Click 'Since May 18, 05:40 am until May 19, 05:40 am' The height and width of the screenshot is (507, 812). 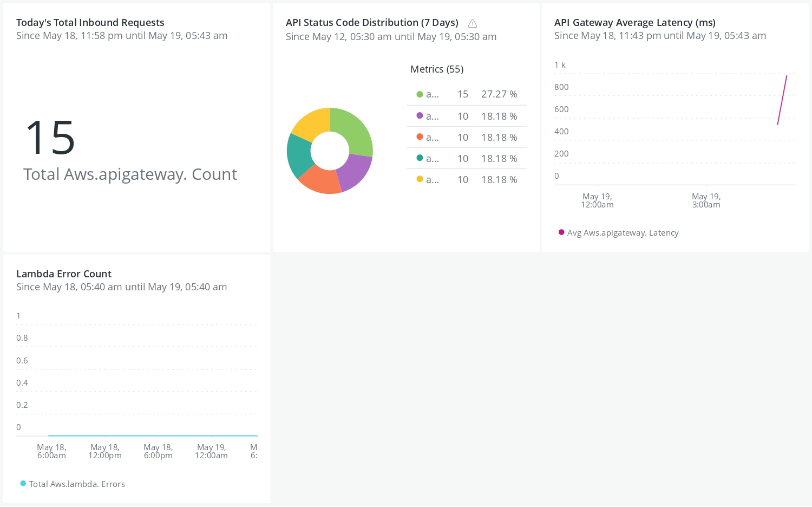point(122,287)
